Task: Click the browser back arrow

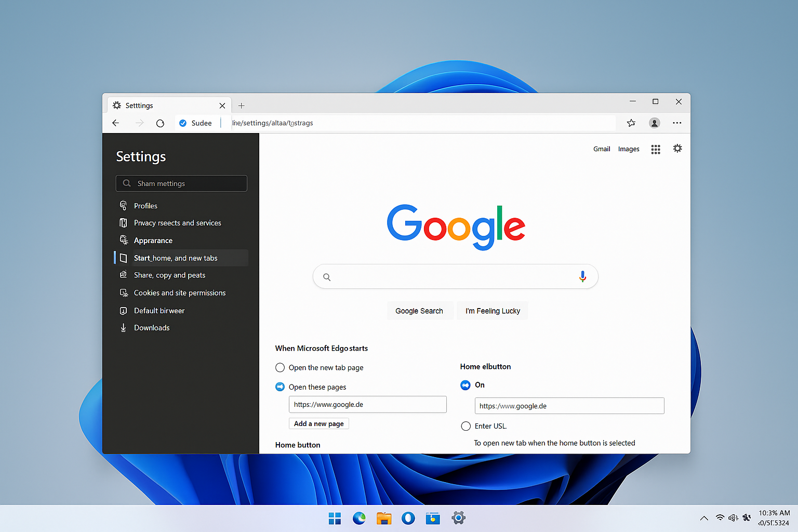Action: [116, 123]
